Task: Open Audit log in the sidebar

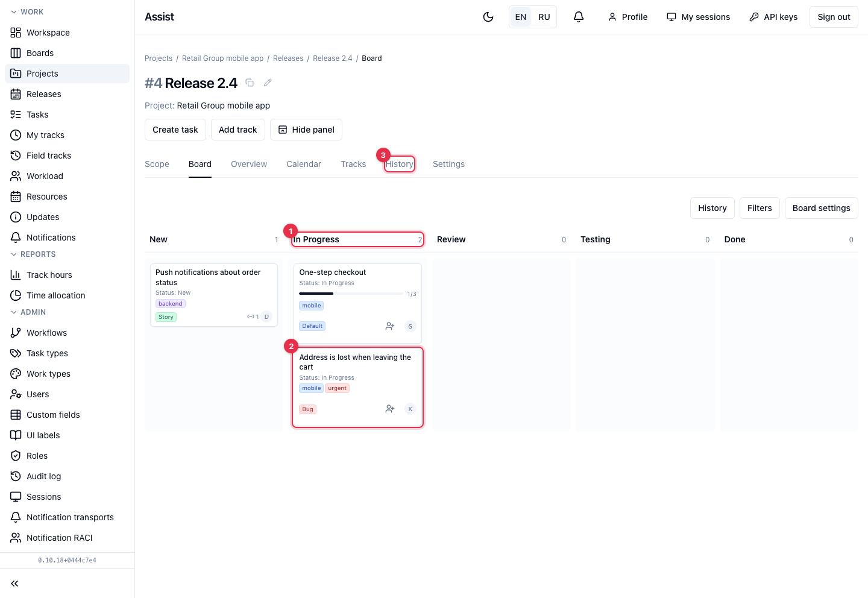Action: click(67, 476)
